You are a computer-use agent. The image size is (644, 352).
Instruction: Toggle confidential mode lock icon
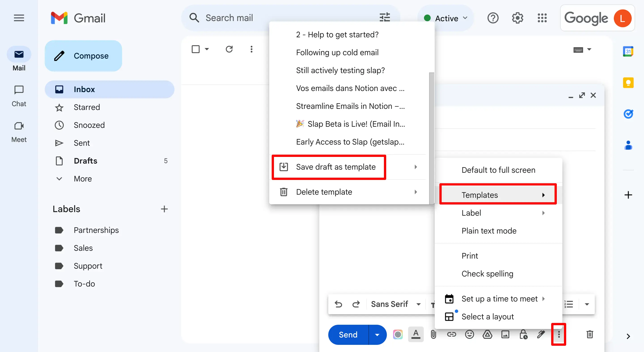(x=523, y=334)
